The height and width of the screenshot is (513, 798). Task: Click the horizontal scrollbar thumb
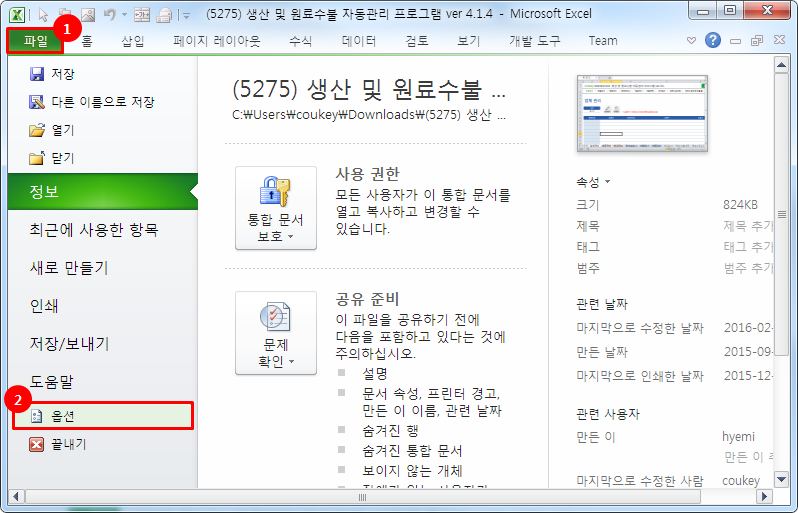362,497
